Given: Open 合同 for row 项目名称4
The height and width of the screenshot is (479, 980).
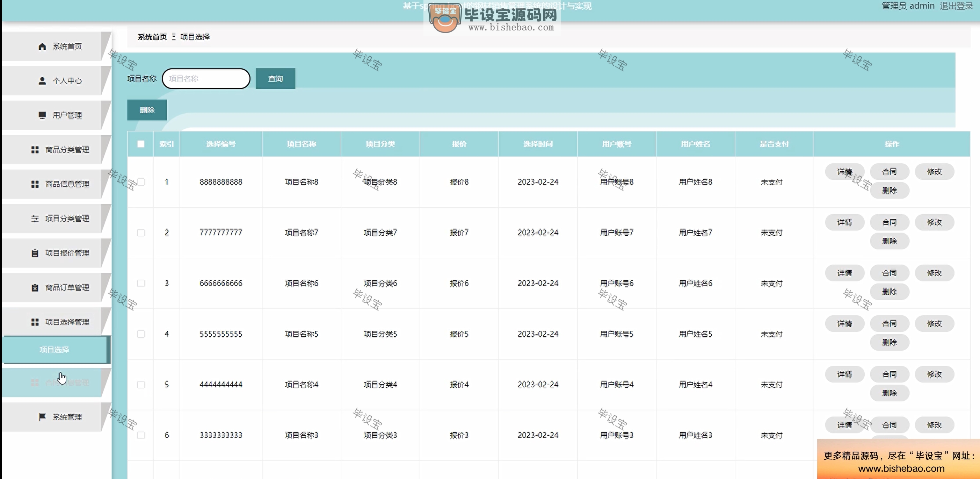Looking at the screenshot, I should [890, 374].
